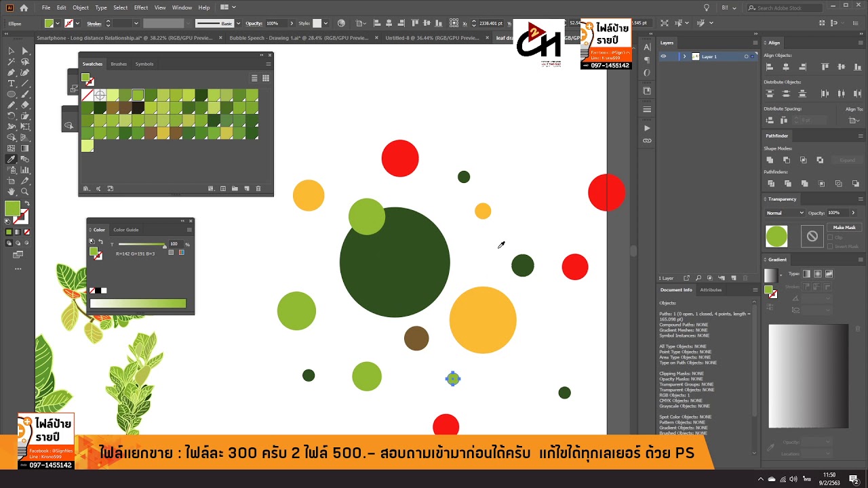The height and width of the screenshot is (488, 868).
Task: Click Locate Object magnifier in Layers panel
Action: coord(698,278)
